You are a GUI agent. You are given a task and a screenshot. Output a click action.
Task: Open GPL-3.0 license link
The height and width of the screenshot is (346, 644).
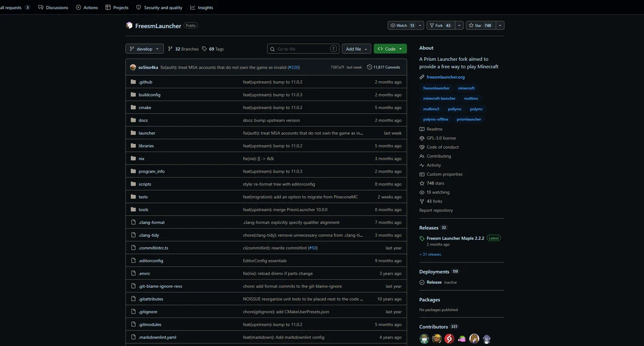pos(438,138)
